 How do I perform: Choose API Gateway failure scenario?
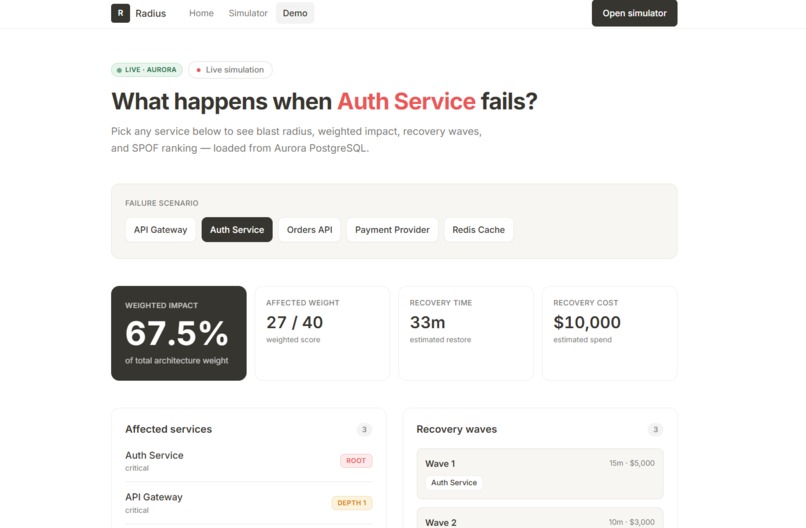tap(160, 230)
